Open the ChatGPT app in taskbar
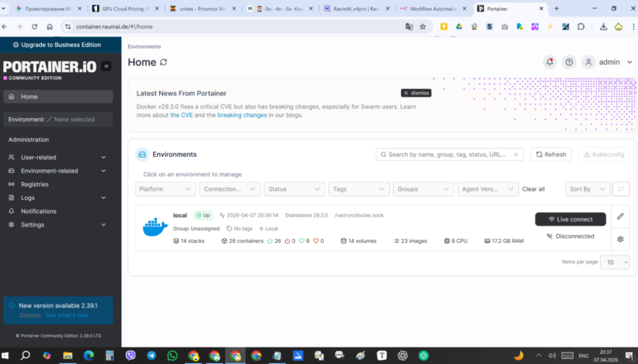Viewport: 638px width, 364px height. click(402, 355)
